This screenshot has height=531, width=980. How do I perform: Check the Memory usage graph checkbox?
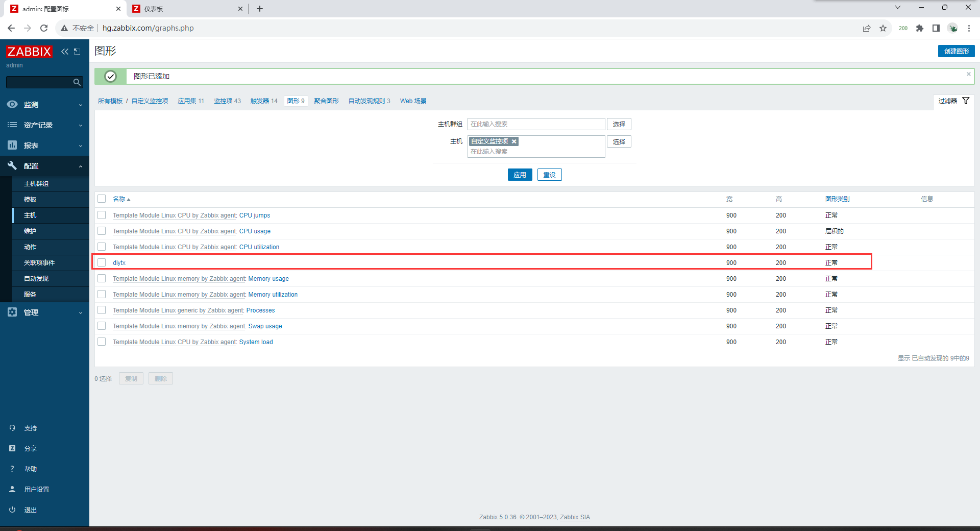coord(102,278)
